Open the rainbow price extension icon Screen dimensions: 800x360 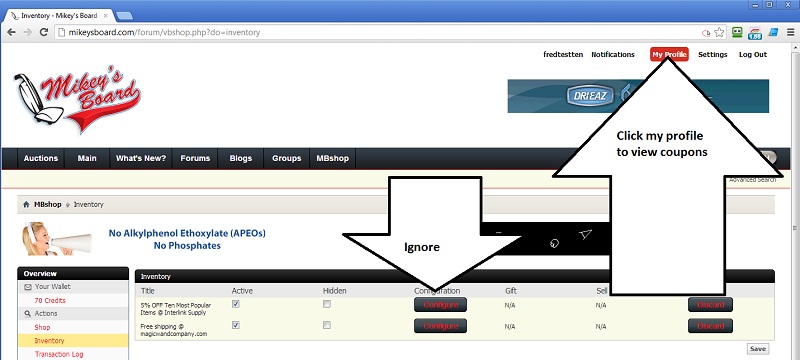click(755, 33)
